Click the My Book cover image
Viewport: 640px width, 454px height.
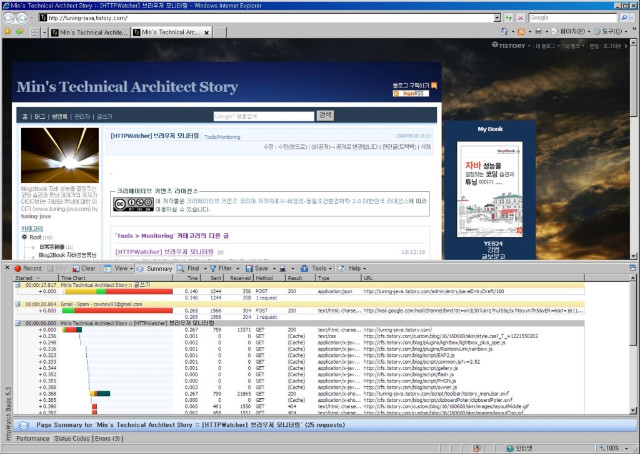pos(490,189)
